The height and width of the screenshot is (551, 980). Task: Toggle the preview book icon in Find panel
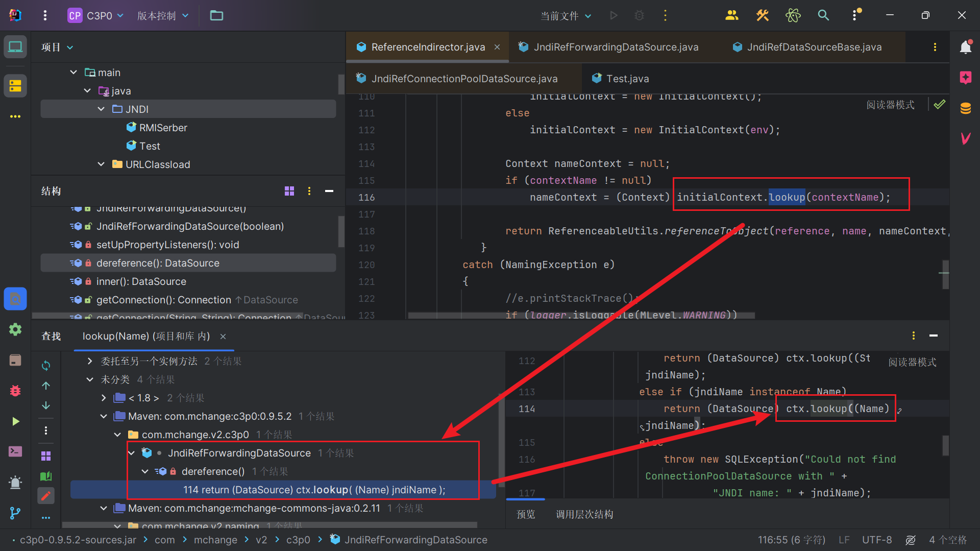click(x=46, y=476)
